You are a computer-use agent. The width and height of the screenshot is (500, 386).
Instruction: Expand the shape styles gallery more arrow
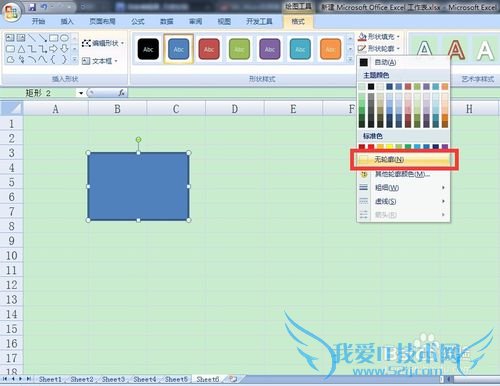tap(350, 60)
